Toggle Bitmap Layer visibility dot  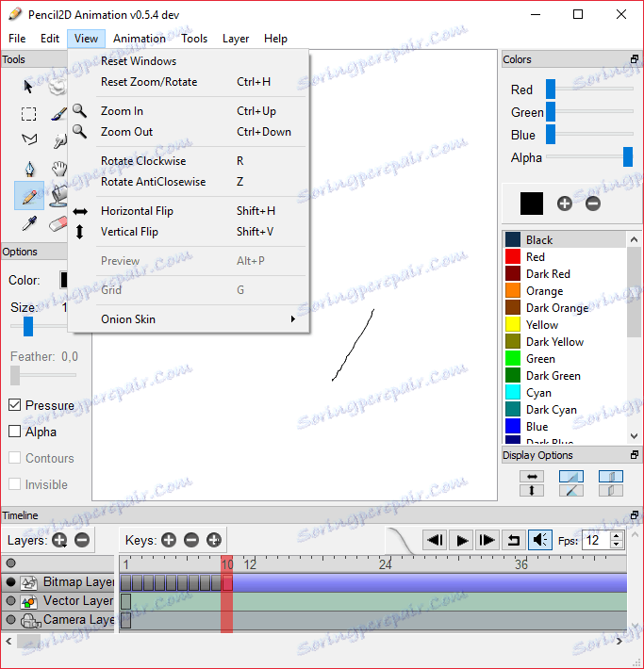click(x=11, y=582)
